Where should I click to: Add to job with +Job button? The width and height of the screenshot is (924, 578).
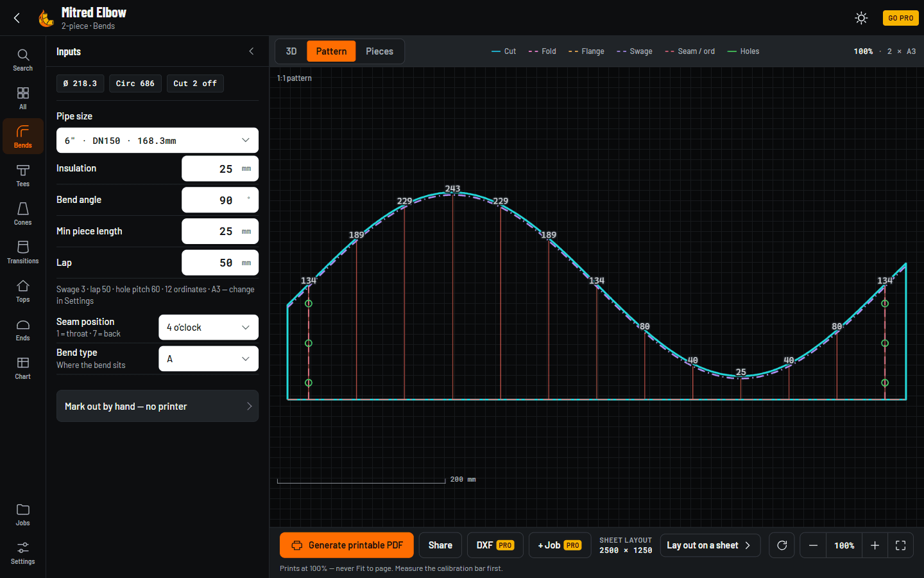pyautogui.click(x=560, y=545)
